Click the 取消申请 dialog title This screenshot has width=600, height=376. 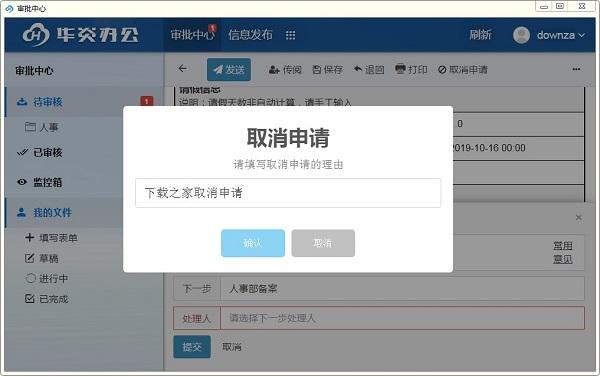288,138
